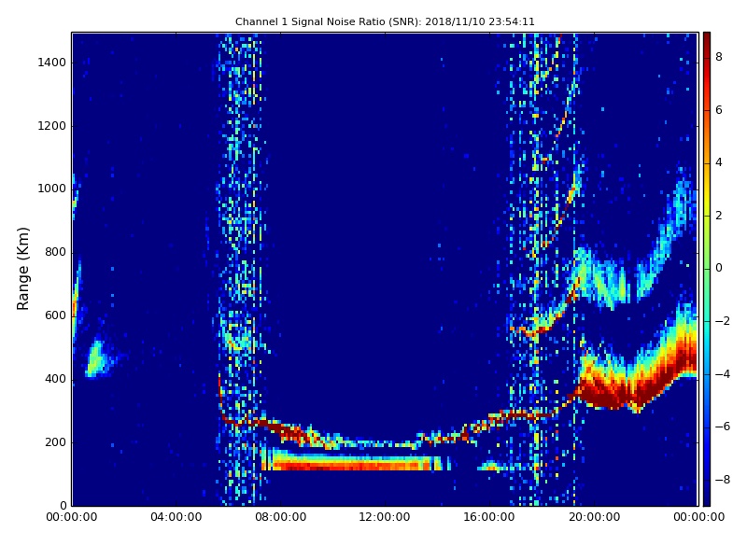Click the colorbar label 2
Screen dimensions: 747x560
(x=719, y=216)
